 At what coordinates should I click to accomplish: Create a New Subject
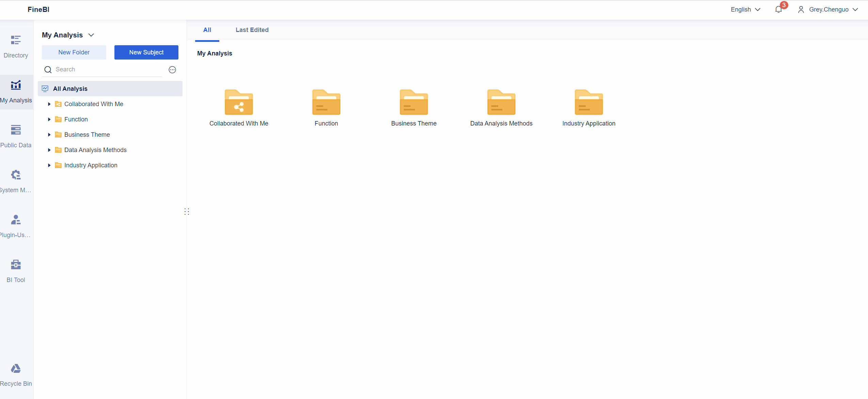click(146, 52)
